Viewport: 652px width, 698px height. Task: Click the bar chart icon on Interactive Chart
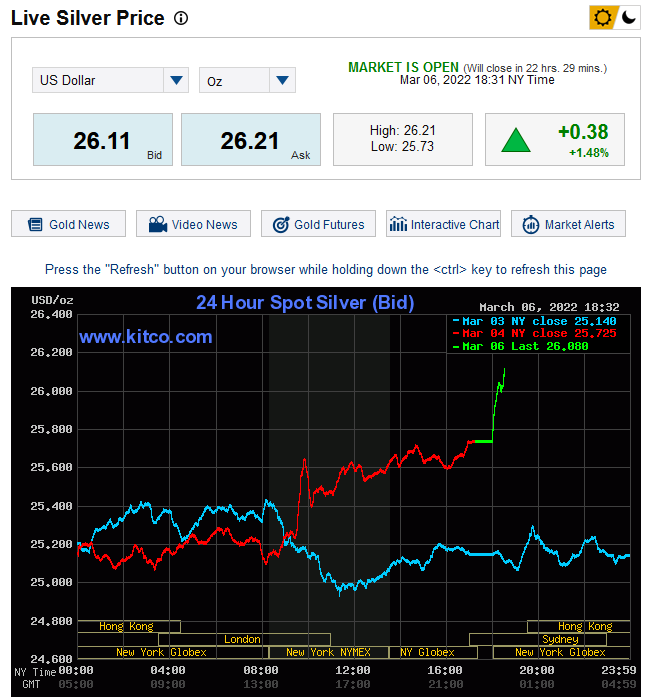[x=398, y=224]
